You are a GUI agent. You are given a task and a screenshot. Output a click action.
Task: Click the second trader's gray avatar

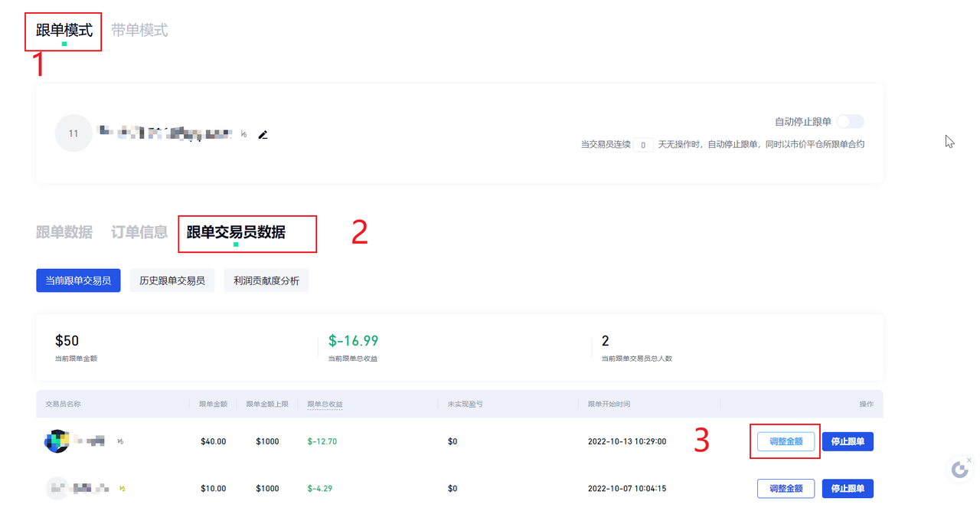click(x=57, y=488)
